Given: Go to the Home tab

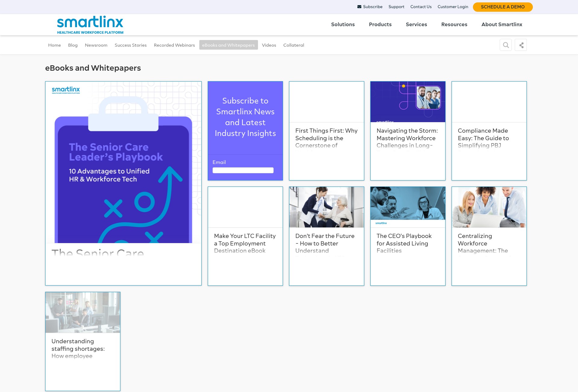Looking at the screenshot, I should pyautogui.click(x=54, y=45).
